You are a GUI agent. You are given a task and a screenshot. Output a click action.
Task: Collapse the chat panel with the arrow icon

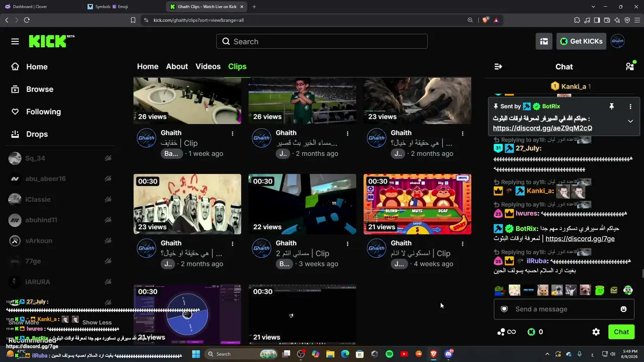[x=498, y=67]
